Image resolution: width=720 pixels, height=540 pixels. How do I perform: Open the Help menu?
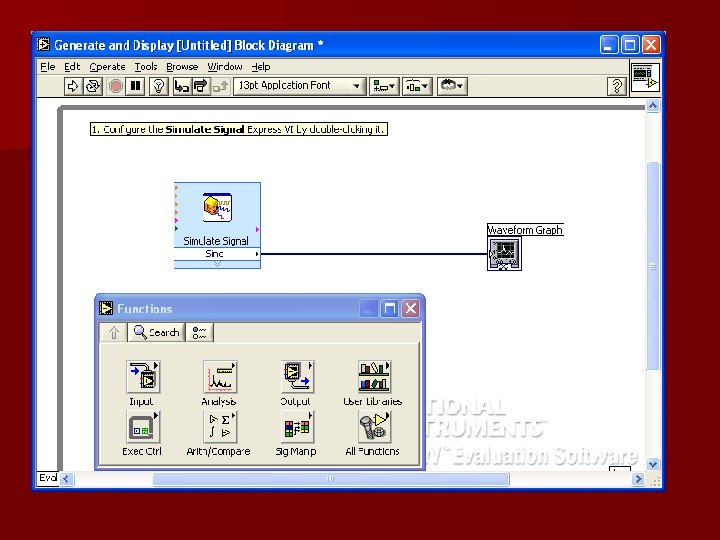[x=261, y=67]
